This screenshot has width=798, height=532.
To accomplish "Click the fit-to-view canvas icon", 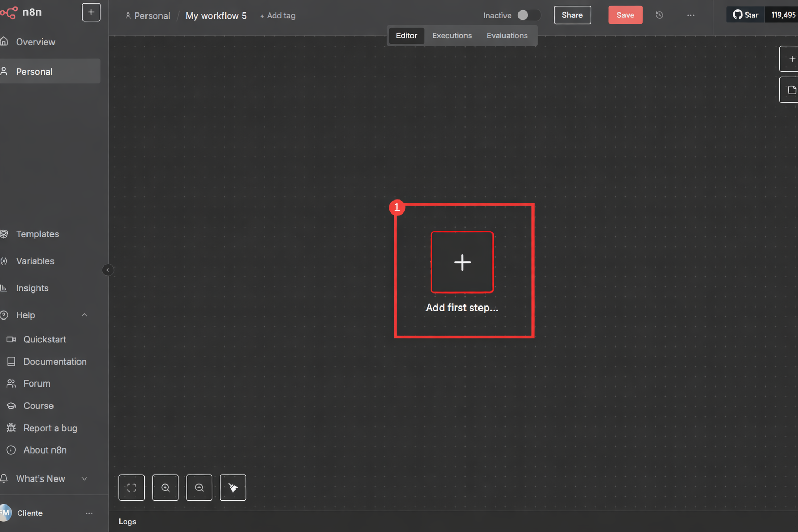I will (131, 488).
